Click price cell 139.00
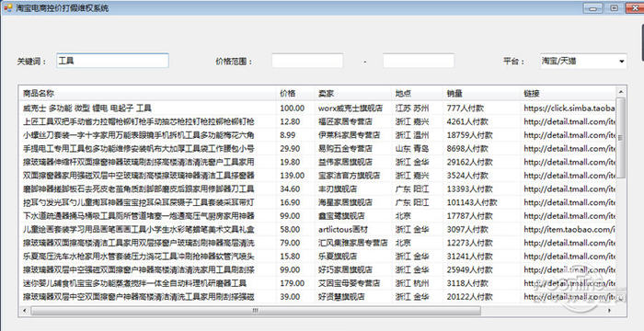The image size is (644, 331). click(292, 176)
